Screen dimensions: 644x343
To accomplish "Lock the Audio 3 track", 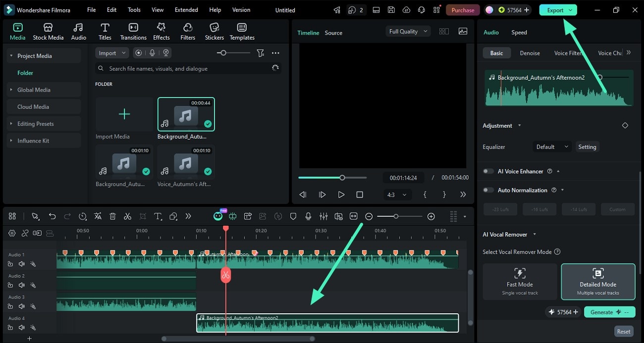I will tap(10, 306).
